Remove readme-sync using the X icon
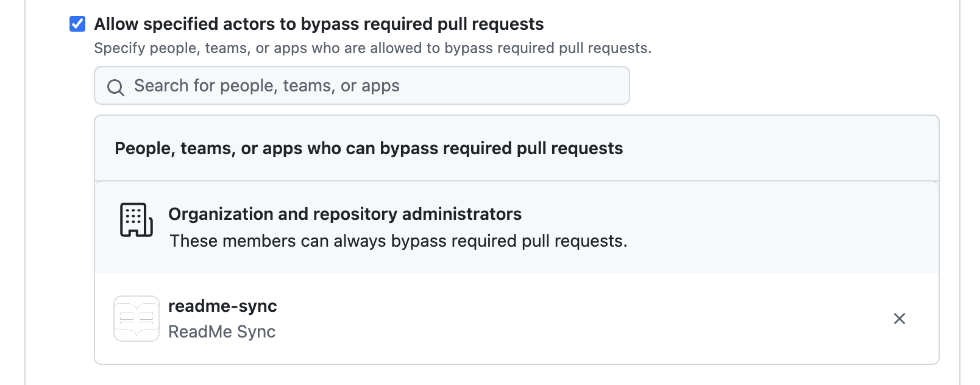This screenshot has width=980, height=385. point(899,319)
